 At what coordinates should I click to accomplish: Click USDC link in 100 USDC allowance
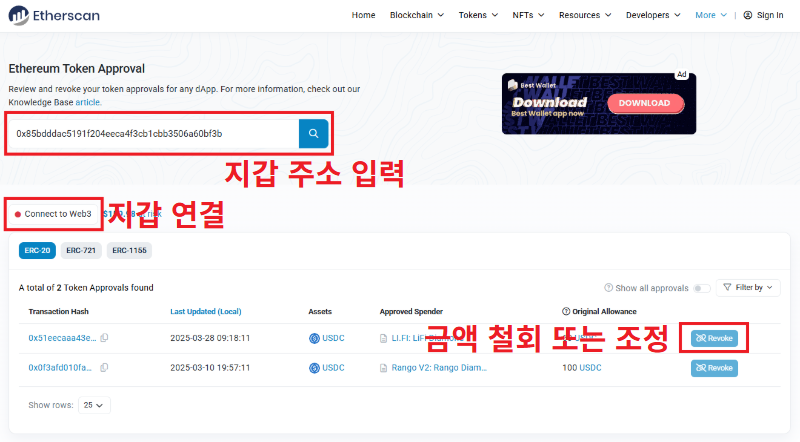(x=590, y=367)
